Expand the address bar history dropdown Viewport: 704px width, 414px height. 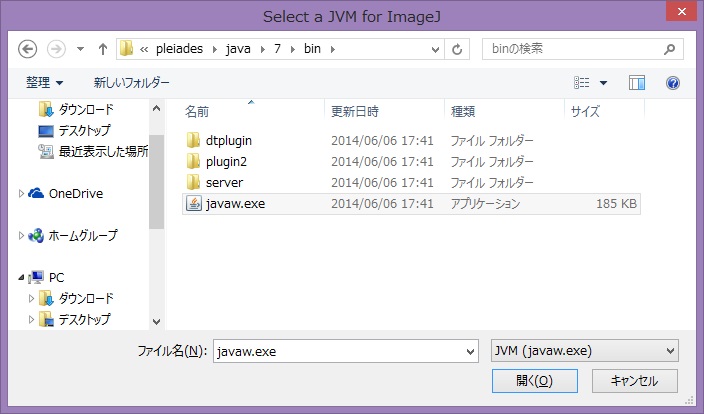click(435, 49)
